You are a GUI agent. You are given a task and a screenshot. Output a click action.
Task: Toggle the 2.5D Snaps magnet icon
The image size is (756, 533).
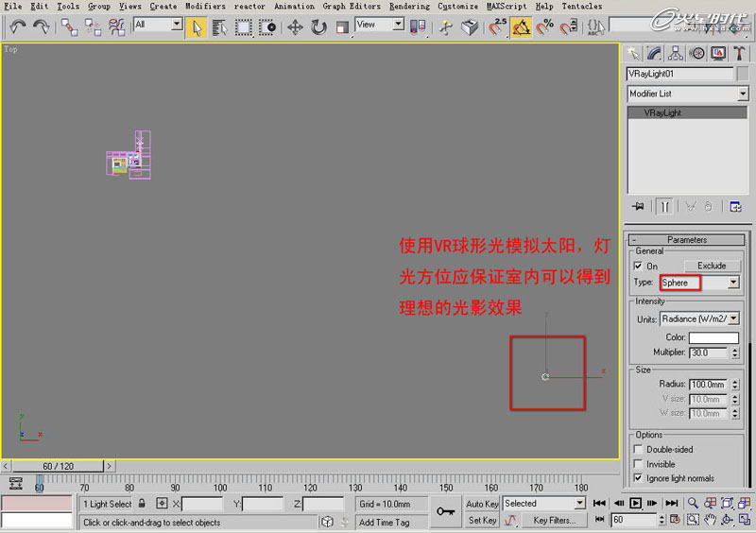coord(498,27)
